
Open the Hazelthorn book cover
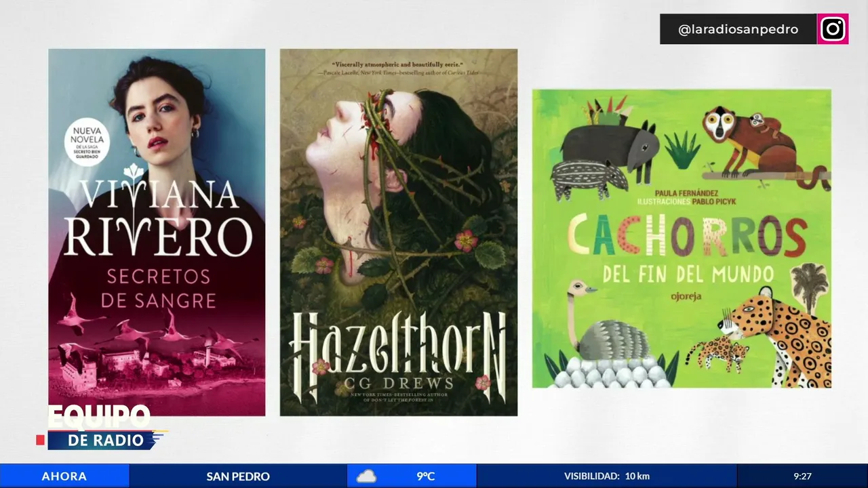pyautogui.click(x=399, y=232)
